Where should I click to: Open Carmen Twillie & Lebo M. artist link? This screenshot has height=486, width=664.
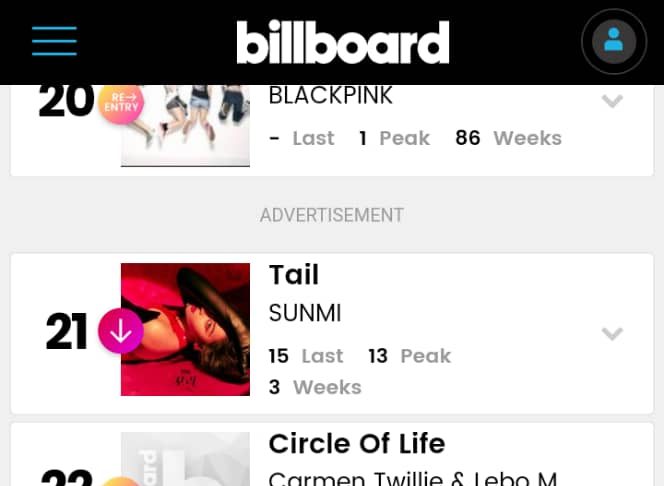tap(412, 477)
